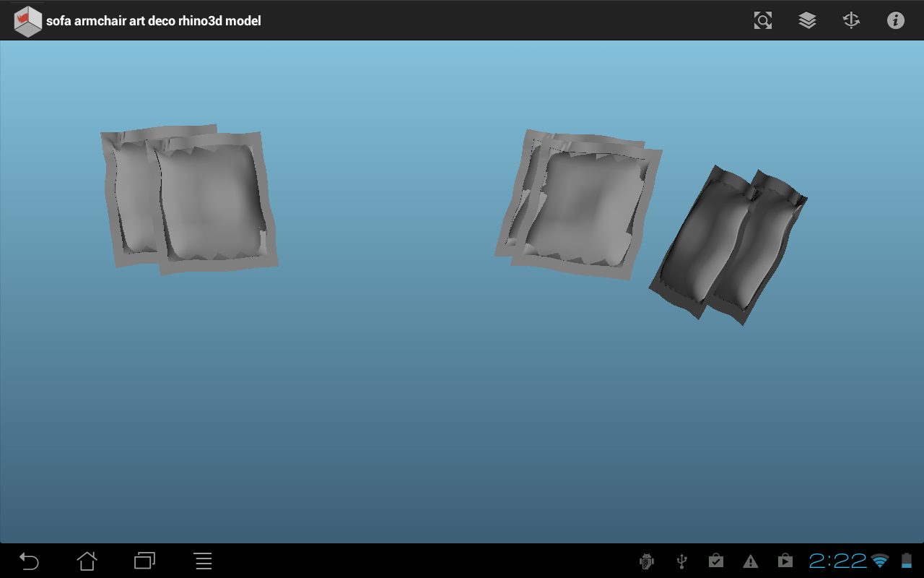Tap the warning triangle notification icon
Viewport: 924px width, 578px height.
pos(751,561)
